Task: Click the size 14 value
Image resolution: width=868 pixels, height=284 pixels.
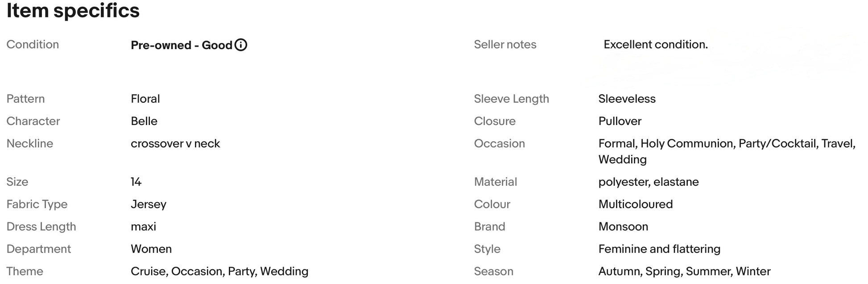Action: (x=136, y=182)
